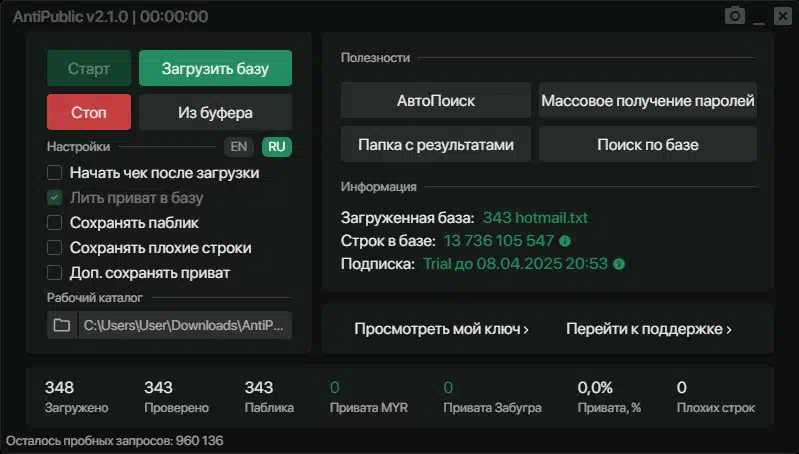Viewport: 799px width, 454px height.
Task: Tick the "Доп. сохранять приват" checkbox
Action: point(55,273)
